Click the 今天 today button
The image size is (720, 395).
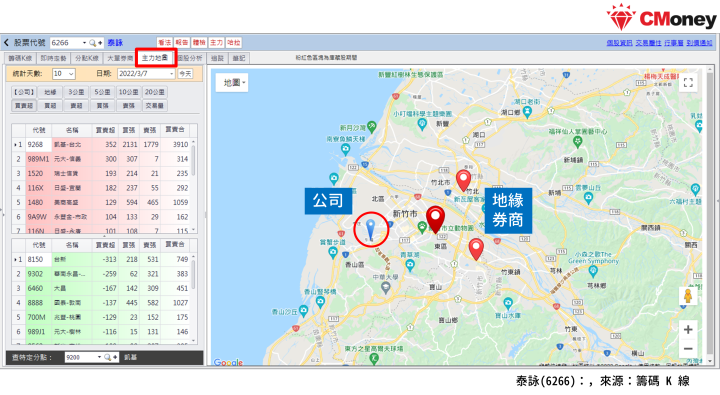(185, 73)
